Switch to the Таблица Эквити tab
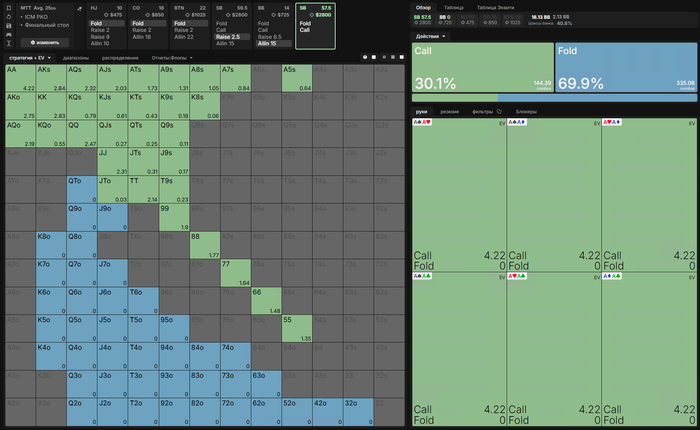The image size is (700, 430). pyautogui.click(x=495, y=8)
